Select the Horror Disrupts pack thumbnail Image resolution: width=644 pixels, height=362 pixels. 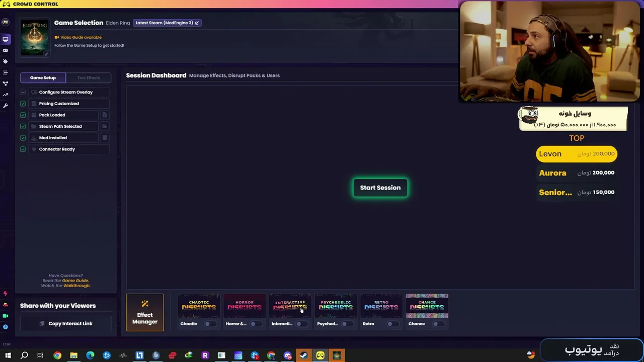(x=245, y=306)
